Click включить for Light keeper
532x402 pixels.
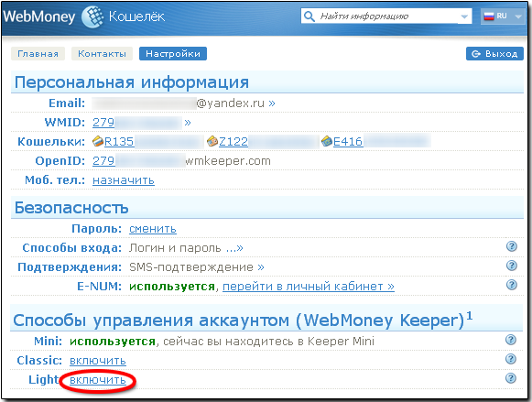(98, 380)
